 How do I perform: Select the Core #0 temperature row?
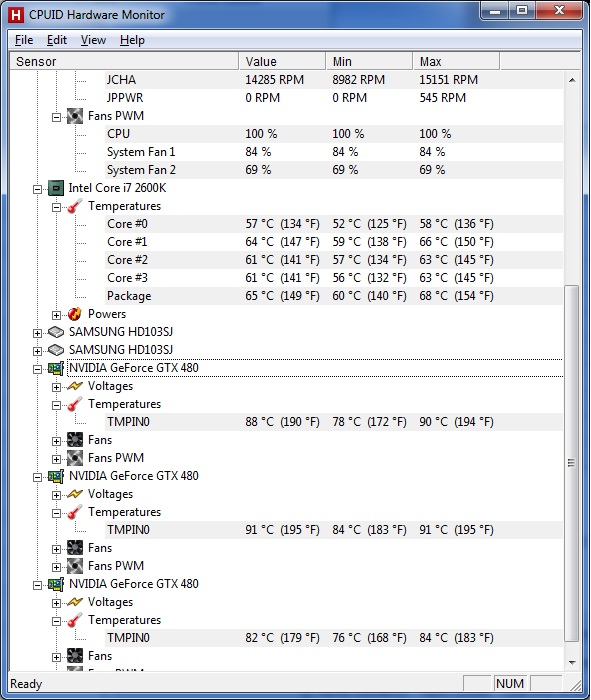coord(333,224)
